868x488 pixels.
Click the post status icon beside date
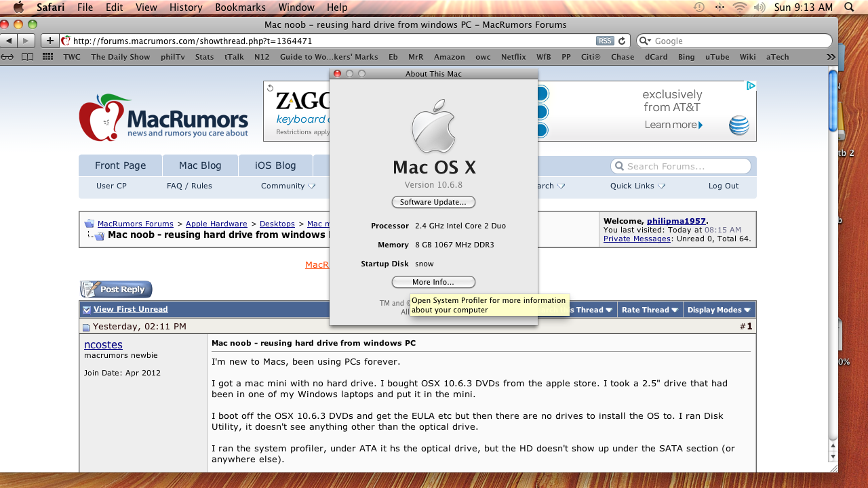point(86,327)
